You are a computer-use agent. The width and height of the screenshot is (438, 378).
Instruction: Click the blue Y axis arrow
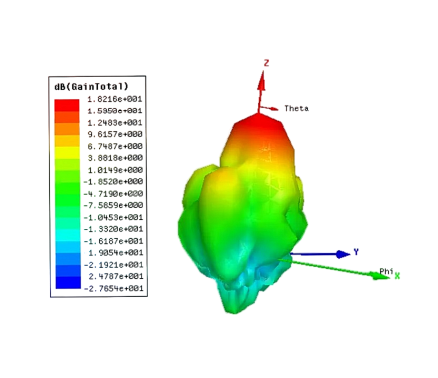320,254
